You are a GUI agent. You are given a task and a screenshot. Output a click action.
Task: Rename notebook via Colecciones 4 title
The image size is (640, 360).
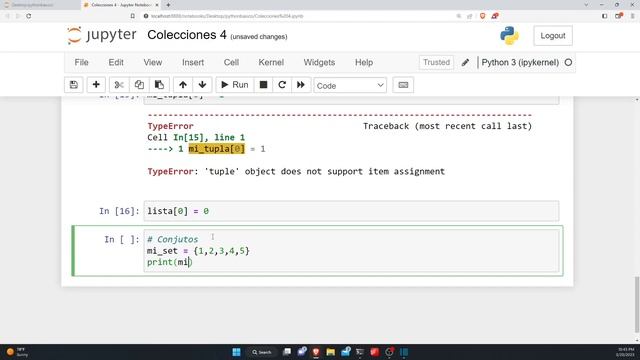point(187,35)
